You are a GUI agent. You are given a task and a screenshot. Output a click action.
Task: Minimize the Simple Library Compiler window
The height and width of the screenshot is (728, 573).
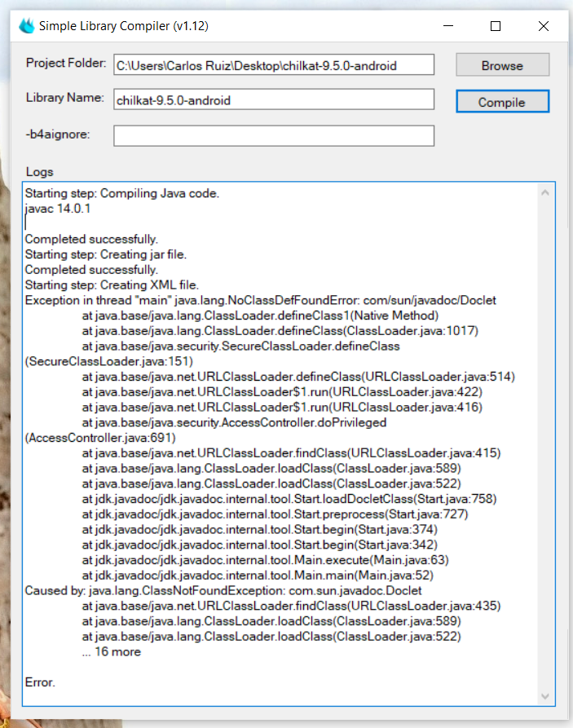(448, 26)
